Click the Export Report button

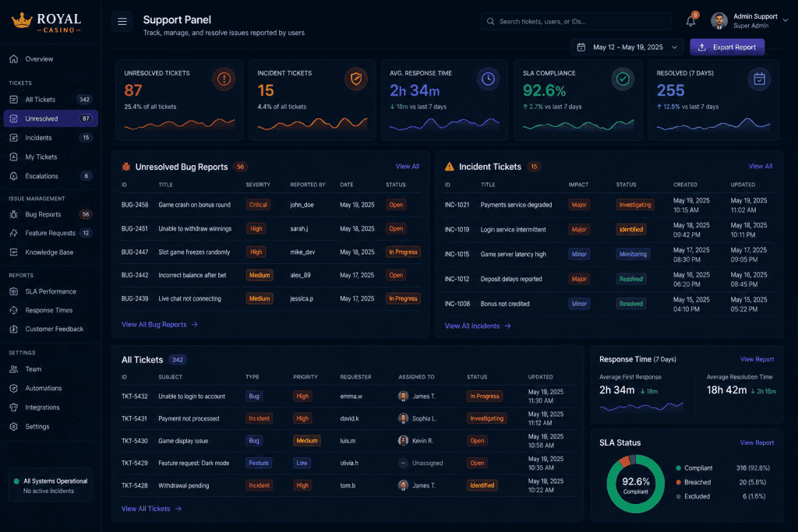727,48
